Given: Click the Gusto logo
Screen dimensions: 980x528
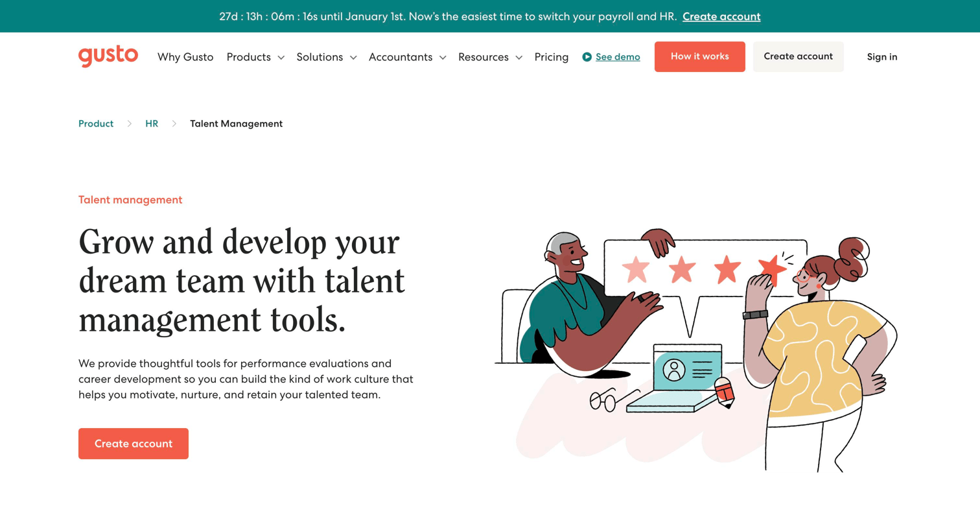Looking at the screenshot, I should 108,56.
